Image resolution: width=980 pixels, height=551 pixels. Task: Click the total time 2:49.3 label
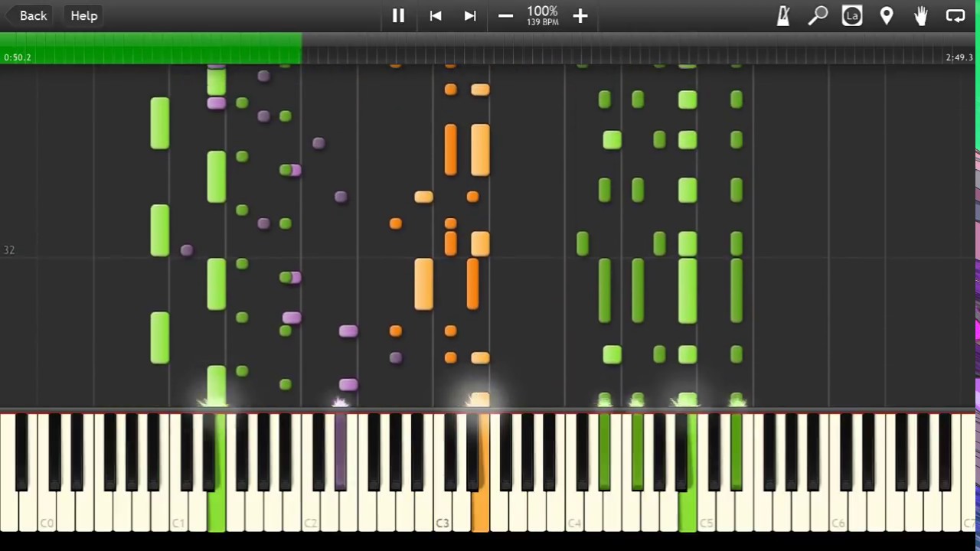click(959, 57)
